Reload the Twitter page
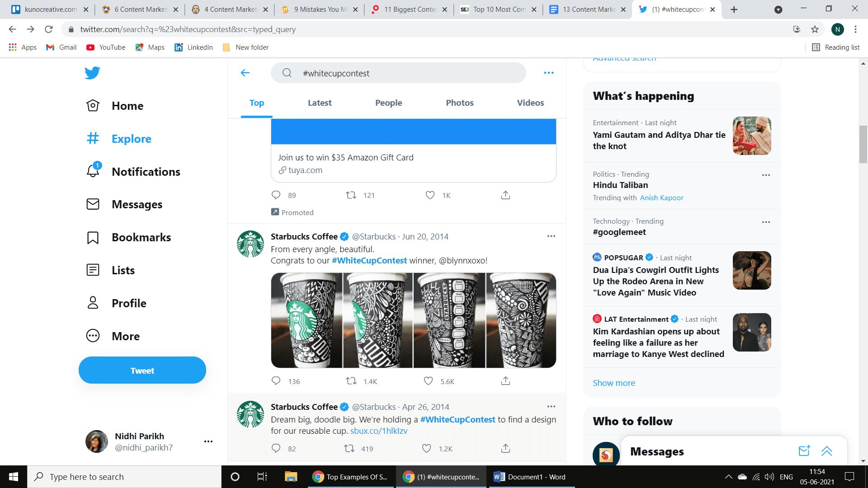Viewport: 868px width, 488px height. pyautogui.click(x=49, y=29)
